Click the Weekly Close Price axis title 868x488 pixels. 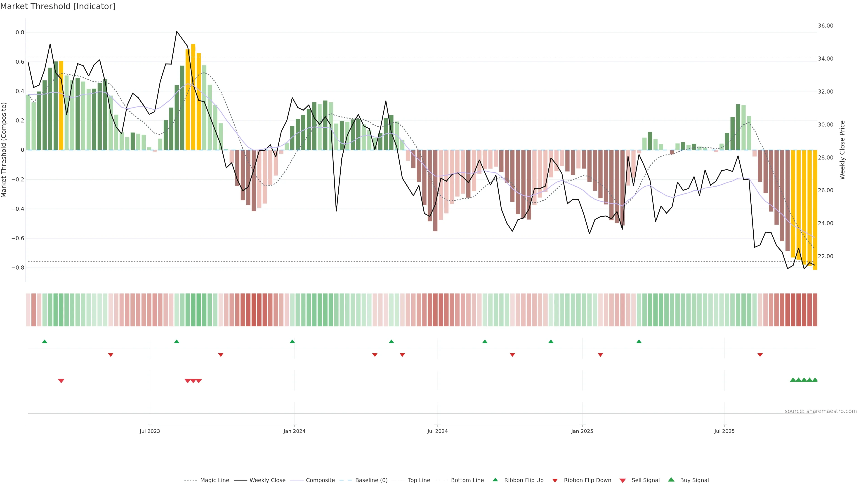(x=842, y=150)
